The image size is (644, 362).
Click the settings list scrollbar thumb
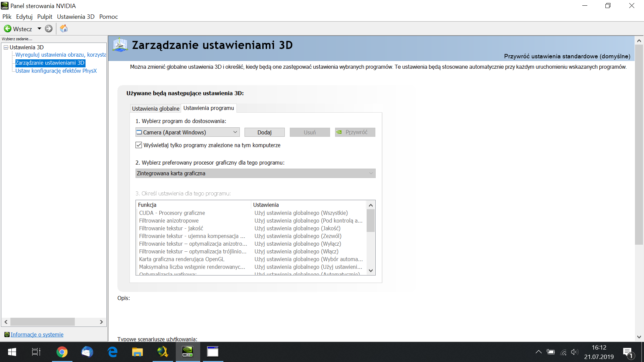pyautogui.click(x=371, y=221)
